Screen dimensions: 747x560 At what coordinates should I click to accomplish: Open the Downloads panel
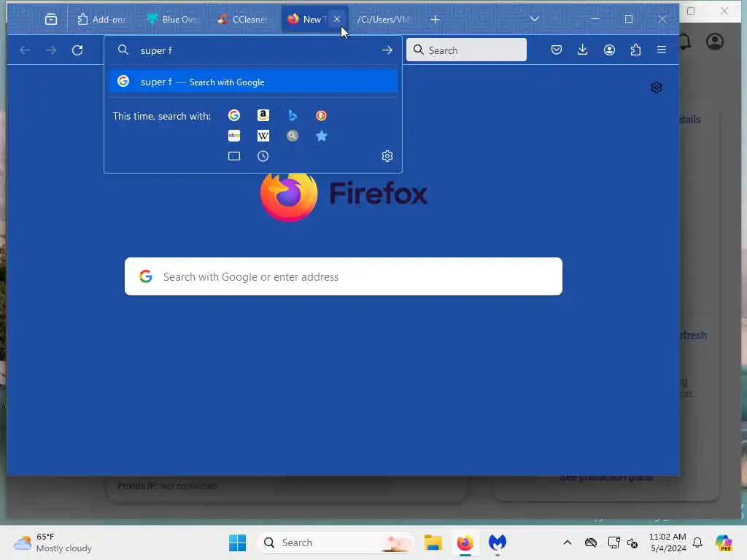582,50
